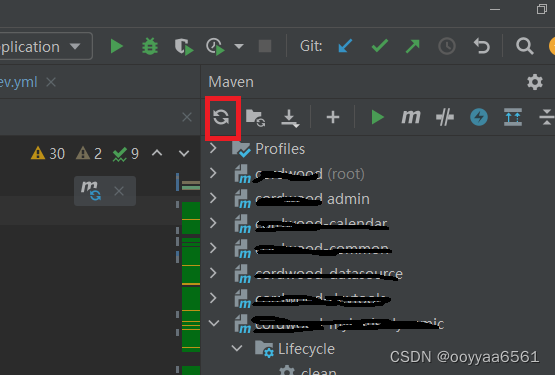Run with profiler clock icon
Screen dimensions: 555x375
tap(215, 47)
